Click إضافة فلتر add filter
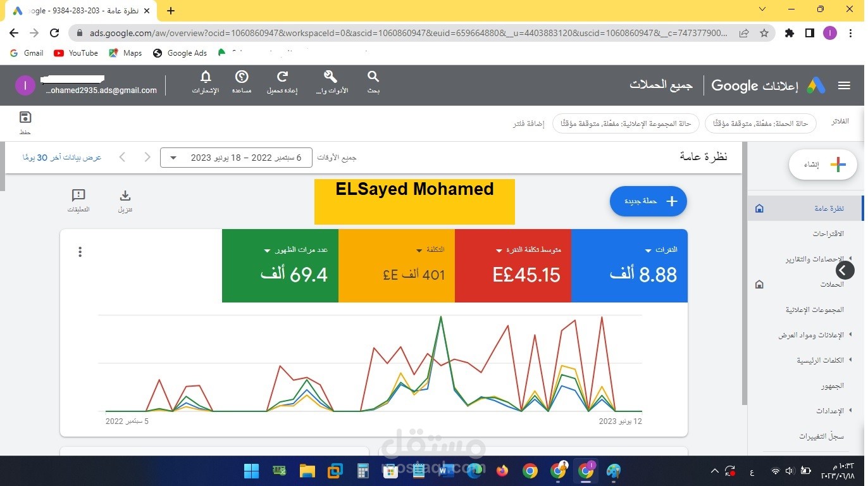The image size is (868, 486). point(529,124)
